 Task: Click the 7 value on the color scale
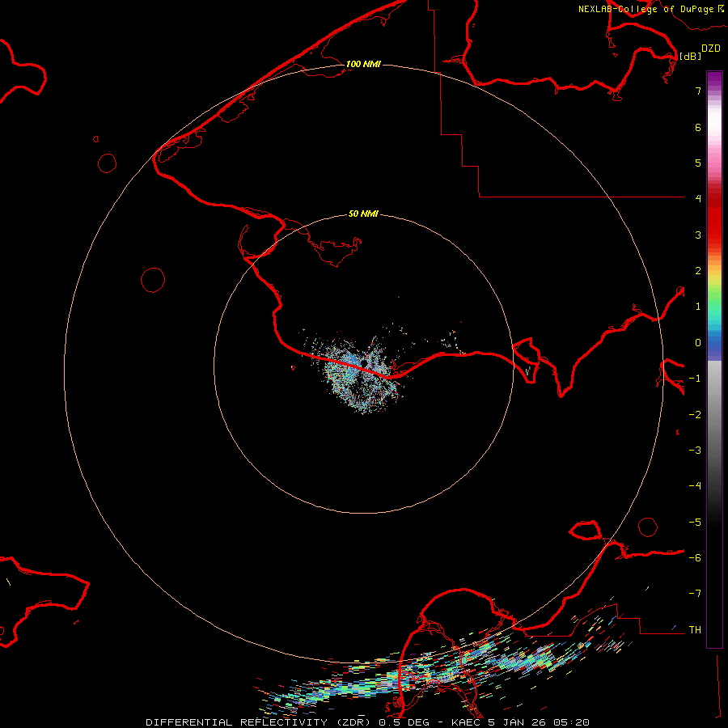coord(698,91)
